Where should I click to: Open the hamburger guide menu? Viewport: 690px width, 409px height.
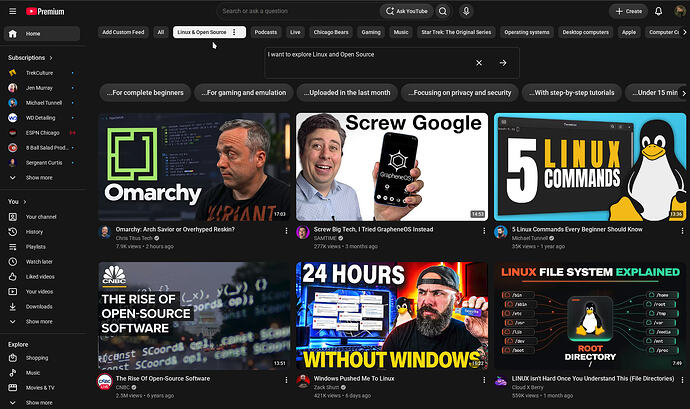point(13,11)
